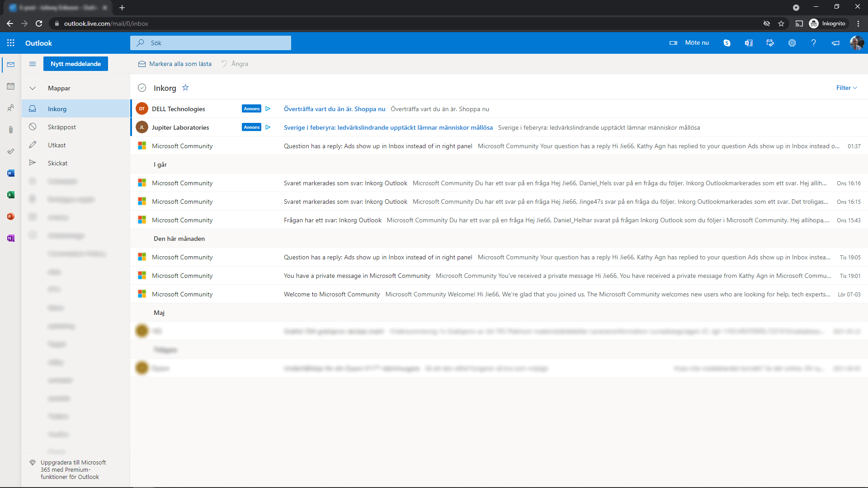Screen dimensions: 868x488
Task: Open the app launcher waffle icon
Action: (11, 43)
